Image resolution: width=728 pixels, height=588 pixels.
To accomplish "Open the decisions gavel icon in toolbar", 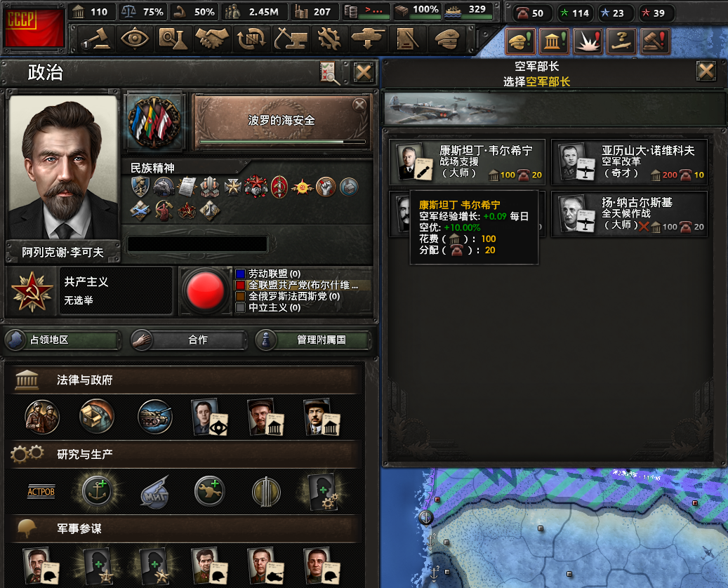I will [x=97, y=39].
